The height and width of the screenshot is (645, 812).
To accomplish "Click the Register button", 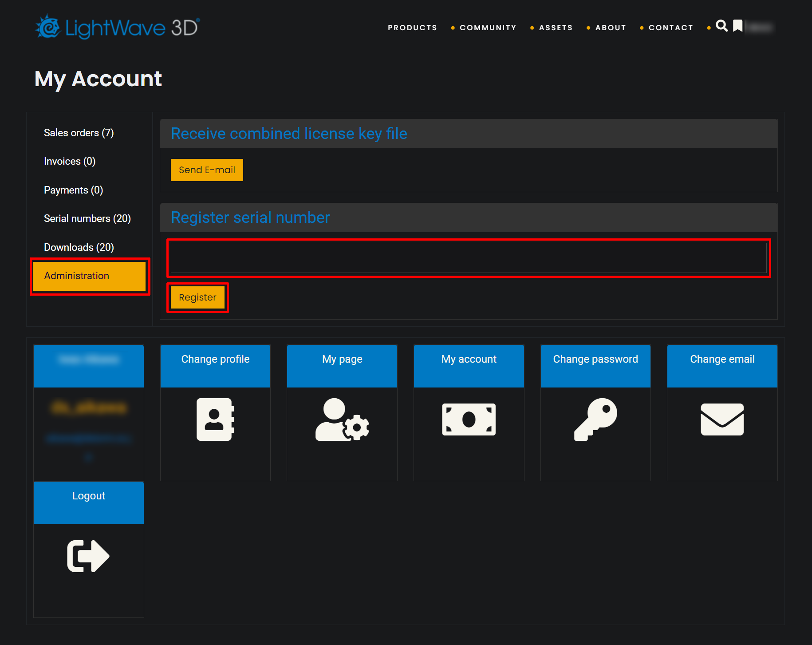I will pos(197,297).
